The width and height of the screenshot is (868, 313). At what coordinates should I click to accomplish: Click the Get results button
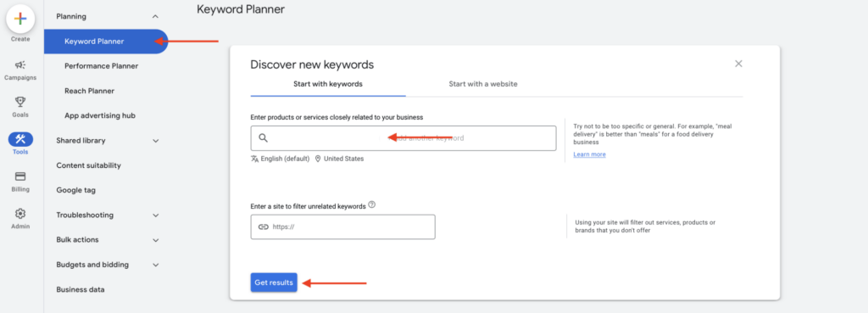(274, 282)
